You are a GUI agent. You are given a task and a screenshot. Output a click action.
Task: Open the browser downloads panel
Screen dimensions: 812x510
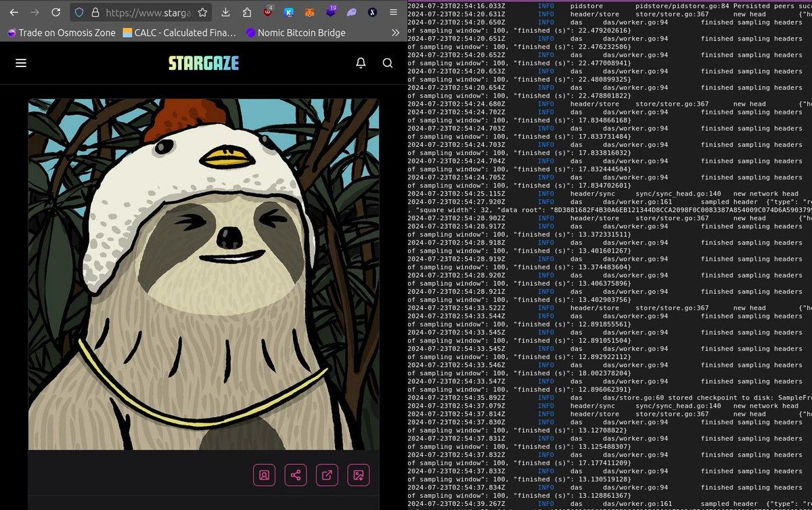coord(225,12)
